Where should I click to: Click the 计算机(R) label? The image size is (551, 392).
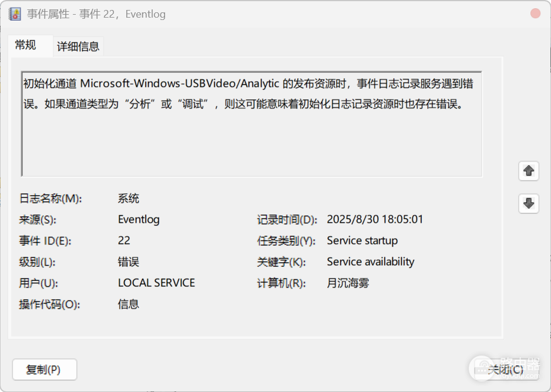click(281, 283)
